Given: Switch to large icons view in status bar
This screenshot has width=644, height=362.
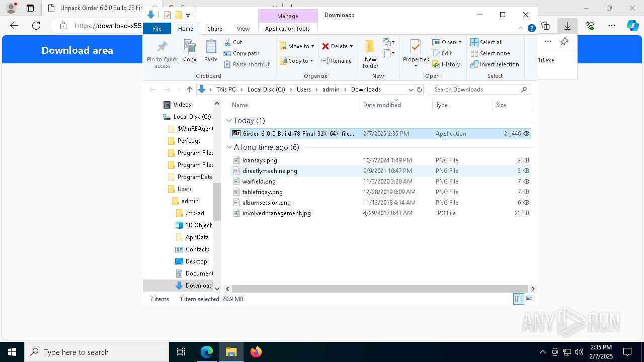Looking at the screenshot, I should pos(529,299).
